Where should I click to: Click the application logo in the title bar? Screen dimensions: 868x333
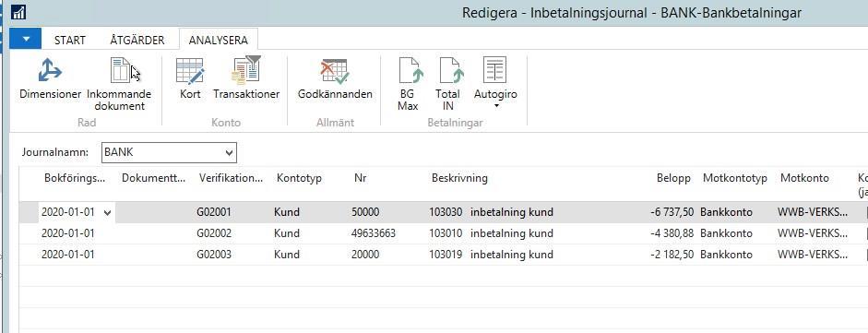pyautogui.click(x=18, y=12)
